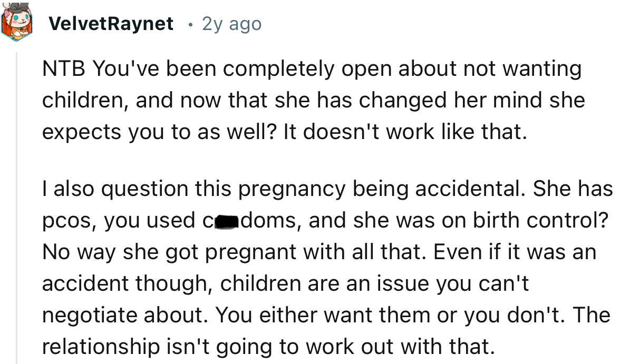
Task: Collapse the comment using the thread line
Action: 17,208
